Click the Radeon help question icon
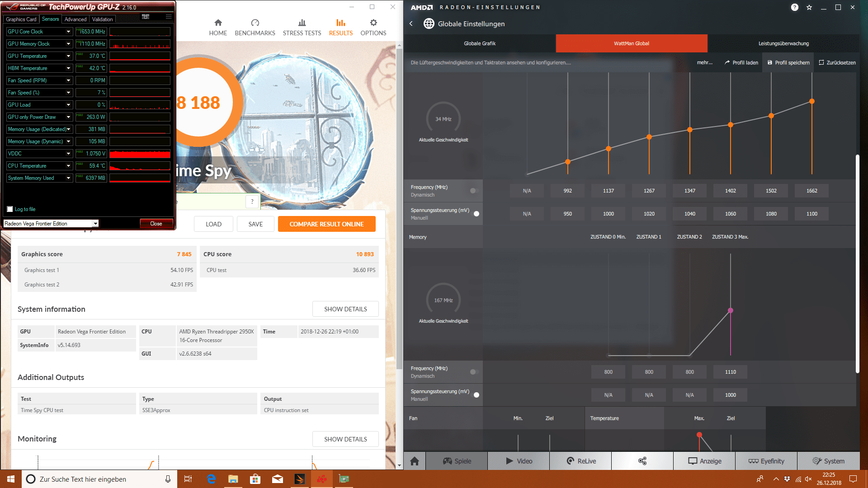868x488 pixels. 794,7
